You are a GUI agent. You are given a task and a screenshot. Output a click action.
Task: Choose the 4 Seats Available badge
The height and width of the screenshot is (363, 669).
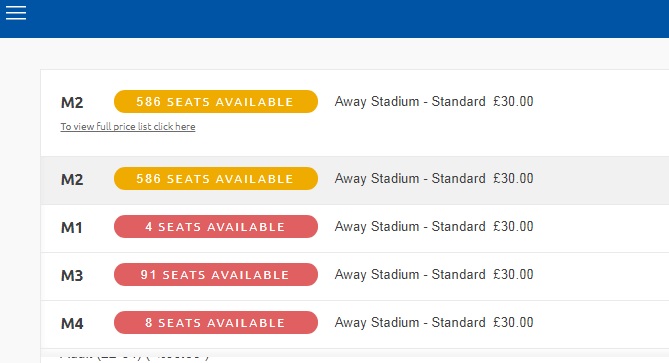(x=216, y=227)
